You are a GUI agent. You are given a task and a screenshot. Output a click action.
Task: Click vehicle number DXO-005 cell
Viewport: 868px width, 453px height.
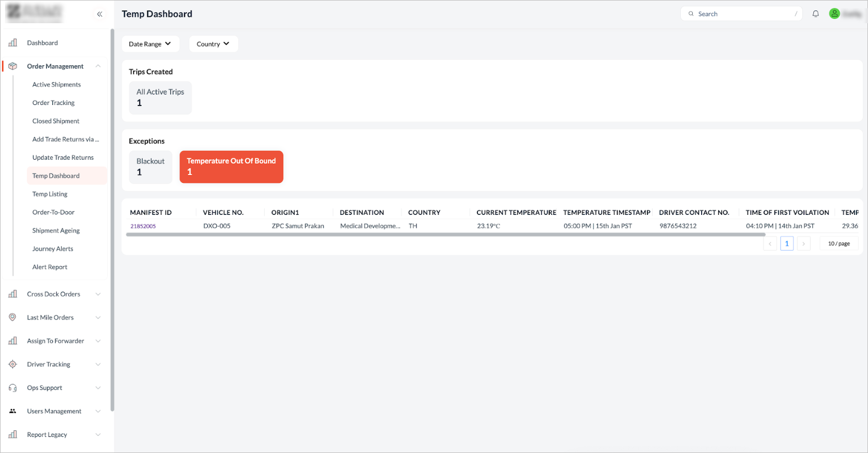tap(217, 226)
